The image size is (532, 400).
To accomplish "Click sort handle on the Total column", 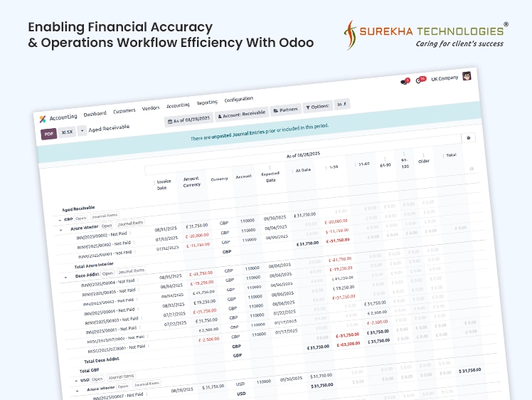I will 443,156.
